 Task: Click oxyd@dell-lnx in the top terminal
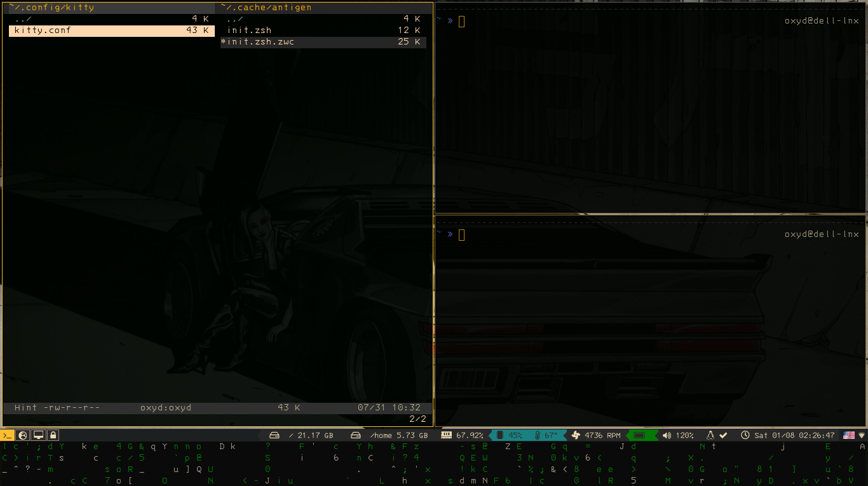(822, 21)
